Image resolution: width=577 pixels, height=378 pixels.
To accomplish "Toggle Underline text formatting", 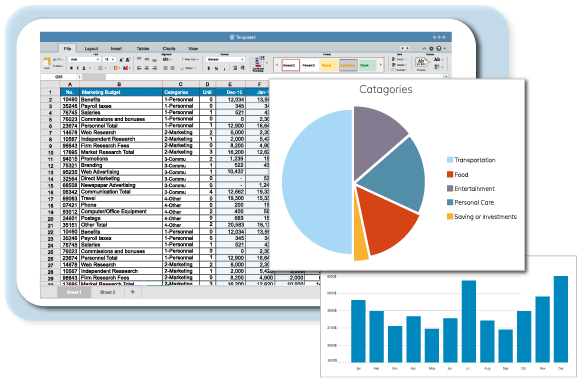I will pos(84,68).
